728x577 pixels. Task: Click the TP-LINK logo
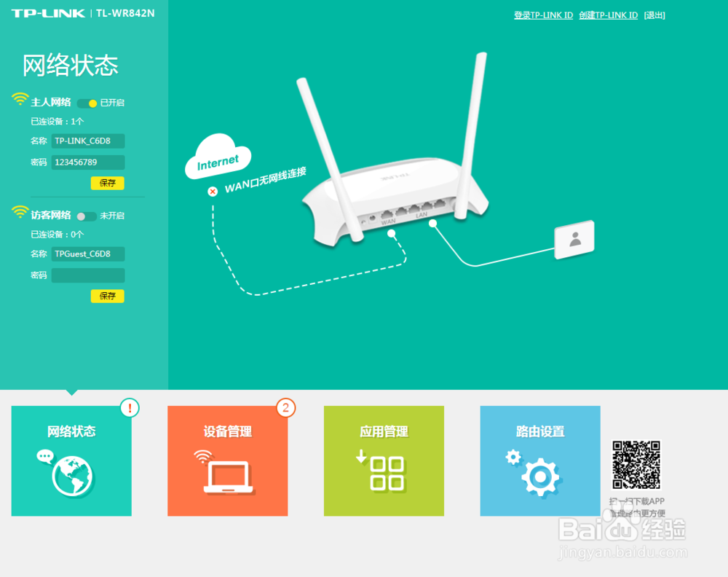pyautogui.click(x=48, y=13)
